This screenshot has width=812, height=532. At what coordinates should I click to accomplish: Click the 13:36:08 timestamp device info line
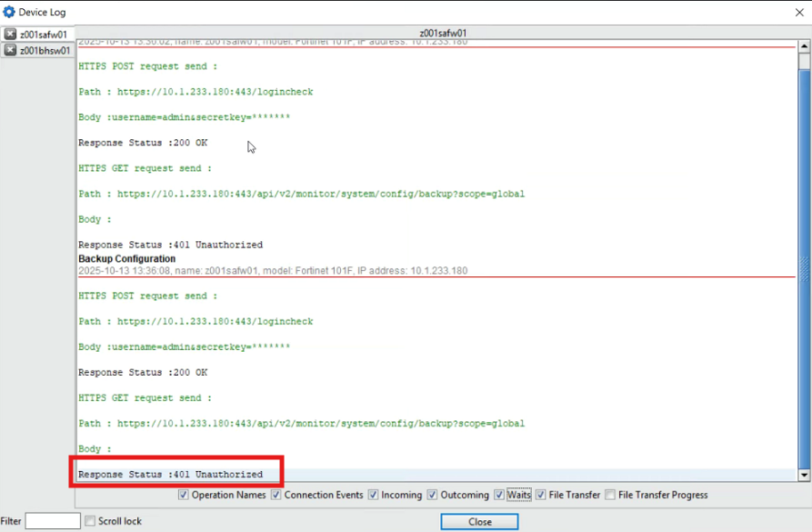coord(273,270)
